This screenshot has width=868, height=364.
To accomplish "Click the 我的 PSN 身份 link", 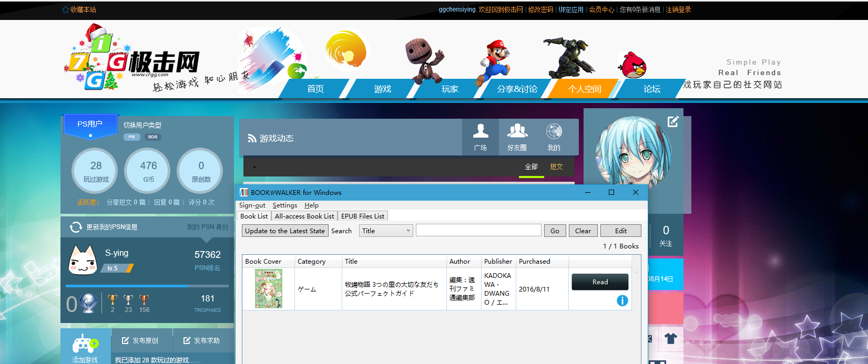I will [208, 227].
